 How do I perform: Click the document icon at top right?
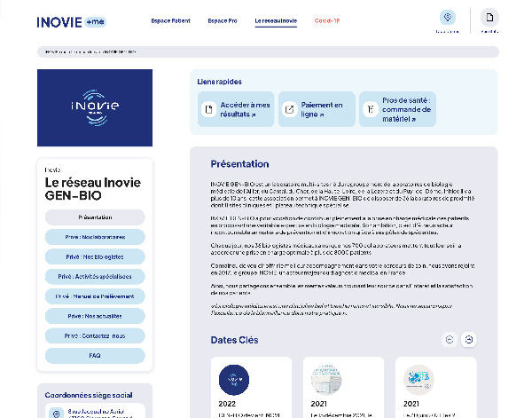tap(489, 18)
